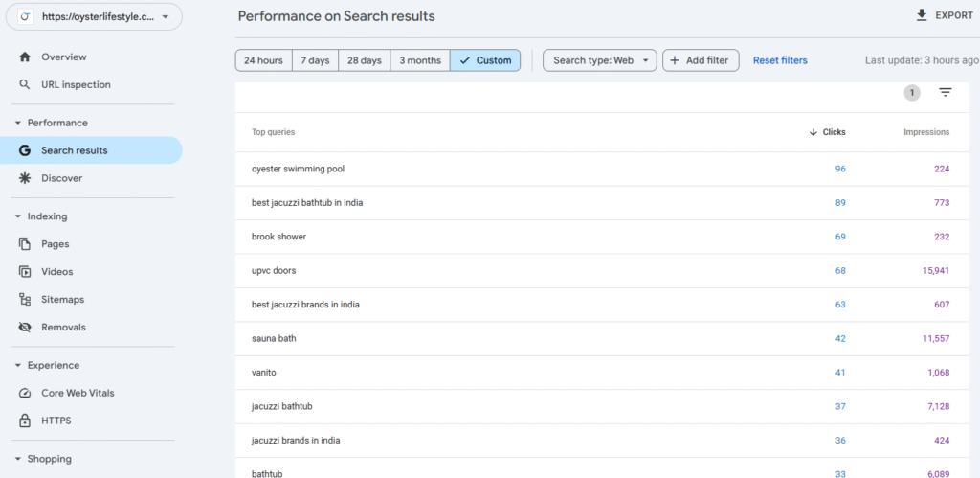
Task: Click the oysterlifestyle site favicon
Action: pyautogui.click(x=26, y=17)
